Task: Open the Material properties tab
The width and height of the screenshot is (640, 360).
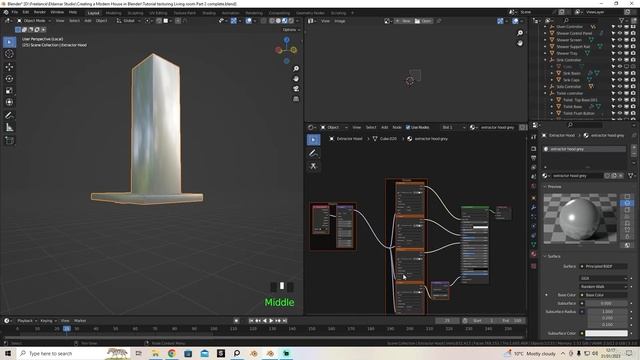Action: [533, 254]
